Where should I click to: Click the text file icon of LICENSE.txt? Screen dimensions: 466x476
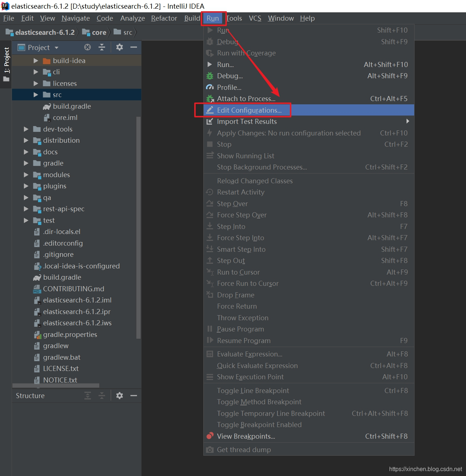tap(37, 368)
